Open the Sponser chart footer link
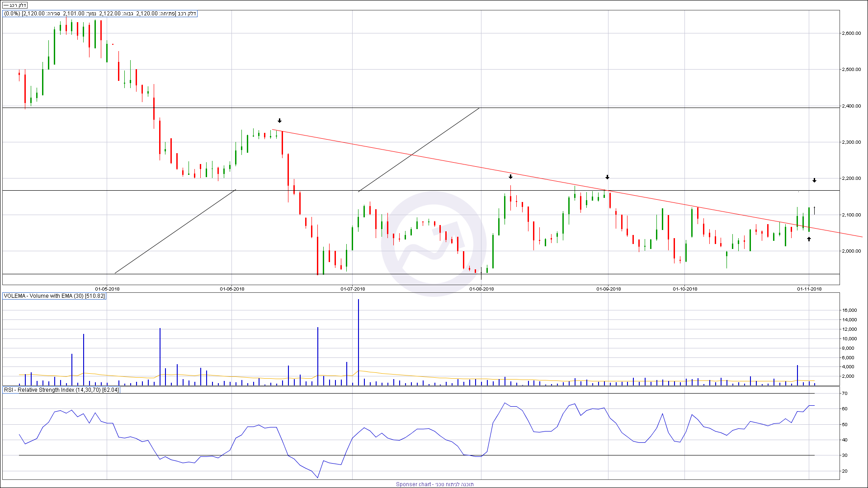Screen dimensions: 868x488 tap(434, 484)
